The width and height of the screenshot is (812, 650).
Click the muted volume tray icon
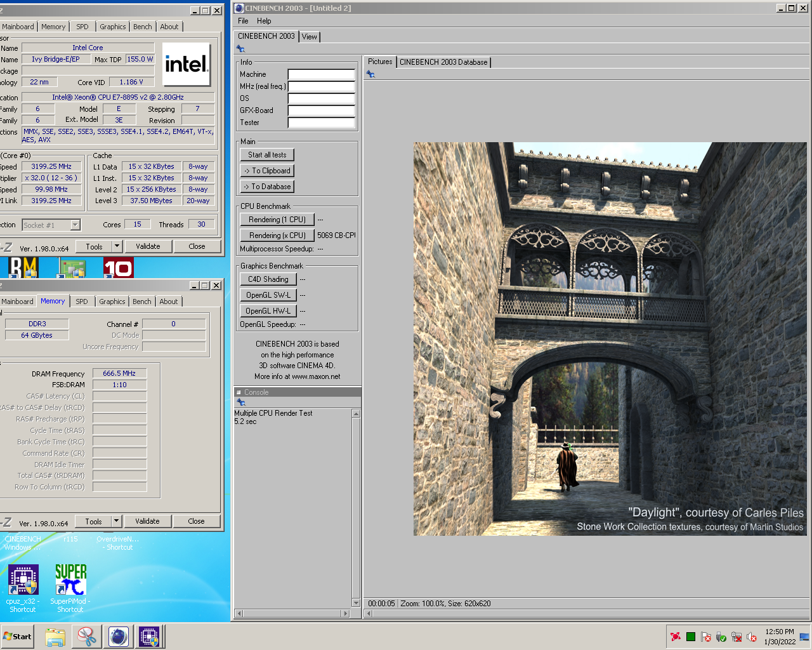click(752, 637)
